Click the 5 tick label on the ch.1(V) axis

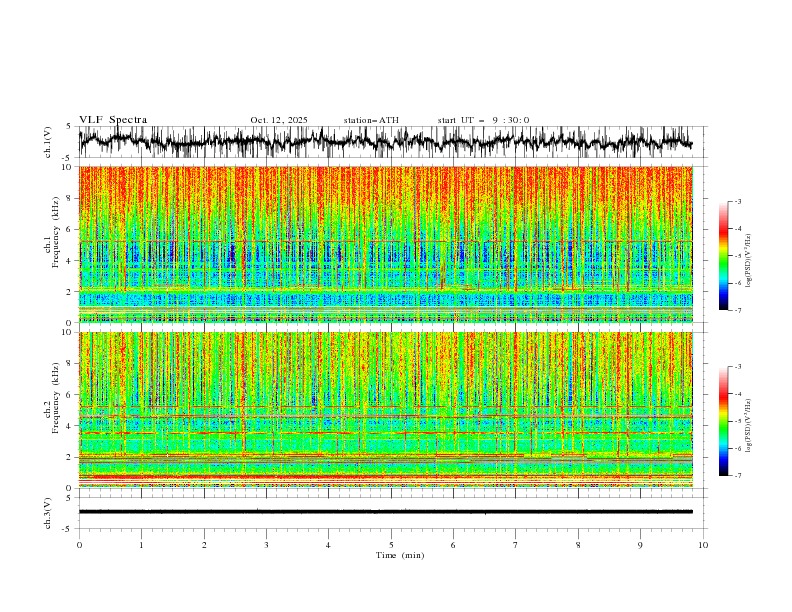click(69, 126)
